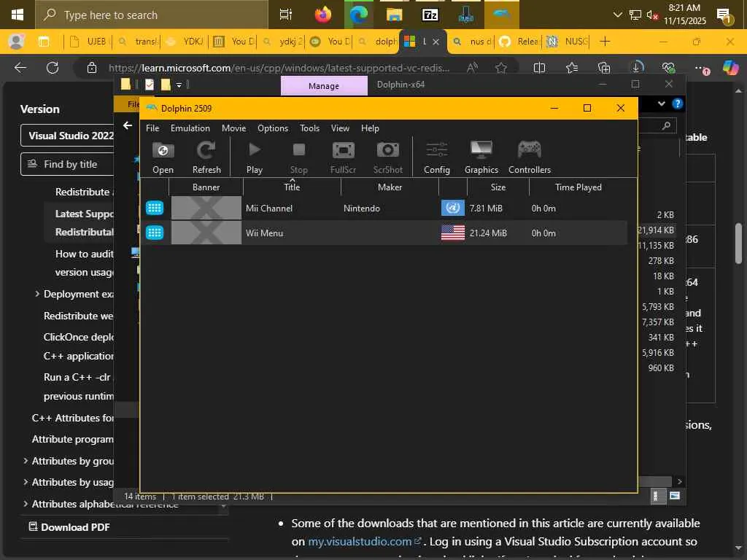The width and height of the screenshot is (747, 560).
Task: Reload the Edge page
Action: point(53,68)
